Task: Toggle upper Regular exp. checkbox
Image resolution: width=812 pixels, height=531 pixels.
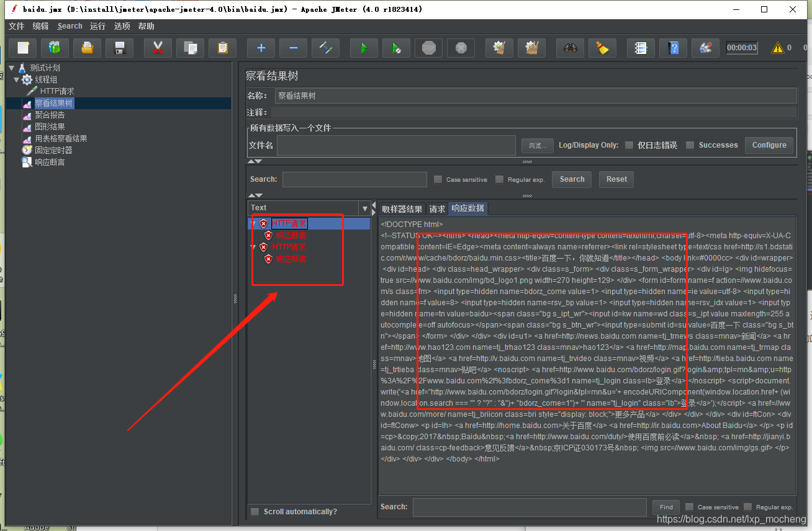Action: pyautogui.click(x=500, y=179)
